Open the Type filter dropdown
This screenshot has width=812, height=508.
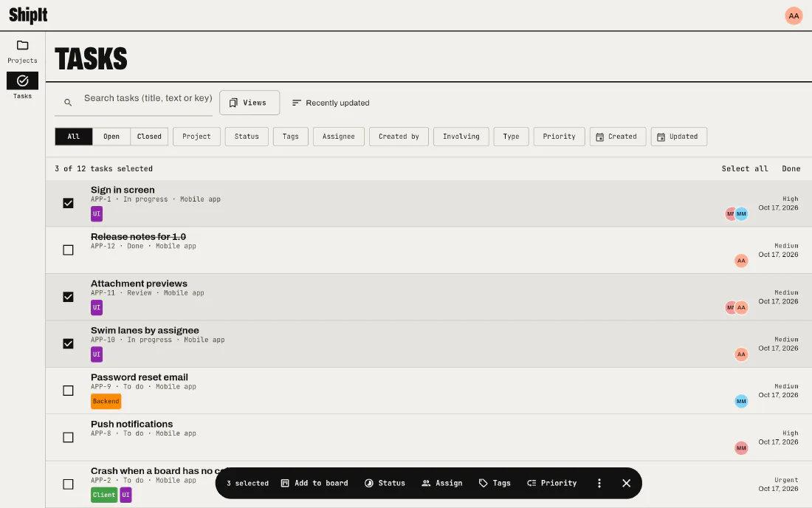(x=511, y=137)
